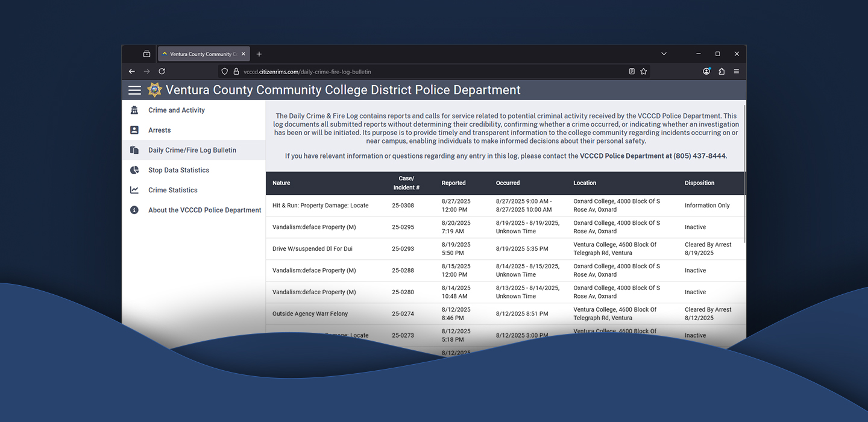This screenshot has height=422, width=868.
Task: Click the Stop Data Statistics pie icon
Action: (x=134, y=170)
